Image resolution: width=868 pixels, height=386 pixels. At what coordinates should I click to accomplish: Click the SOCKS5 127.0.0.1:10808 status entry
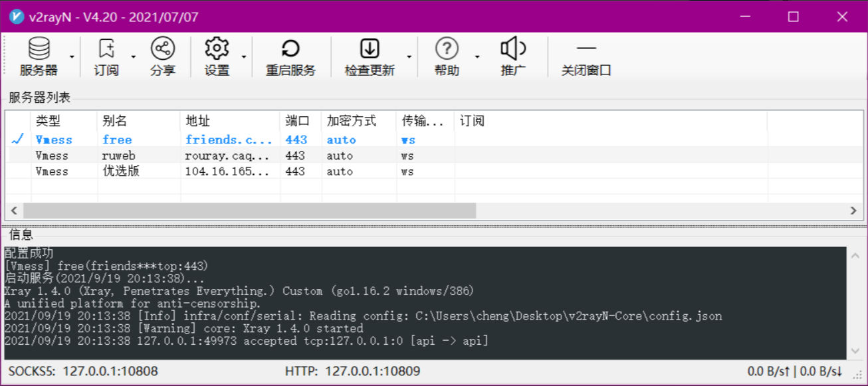click(x=83, y=371)
